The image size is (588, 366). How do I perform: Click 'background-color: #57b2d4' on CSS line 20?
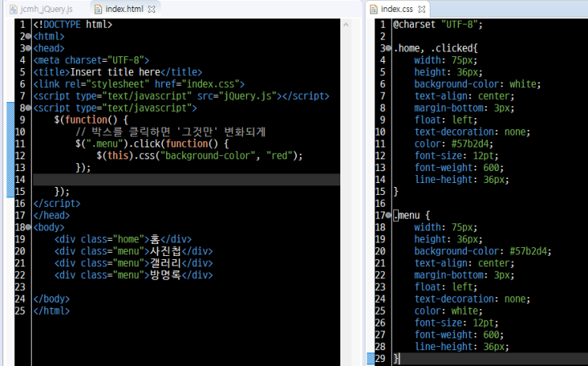(483, 251)
